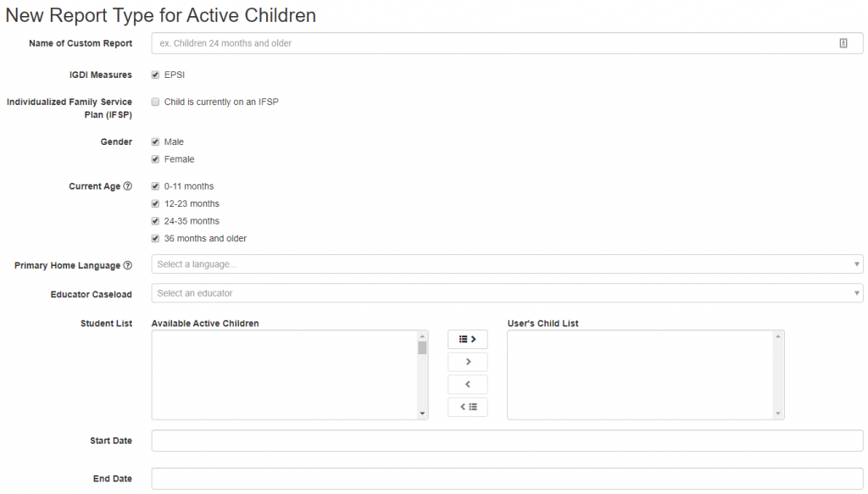Uncheck the 36 months and older checkbox
The height and width of the screenshot is (494, 868).
tap(155, 238)
